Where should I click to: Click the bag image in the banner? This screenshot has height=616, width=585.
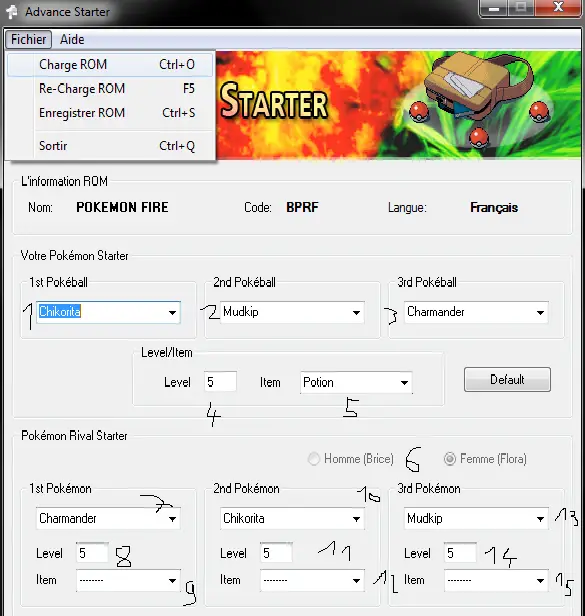tap(479, 86)
